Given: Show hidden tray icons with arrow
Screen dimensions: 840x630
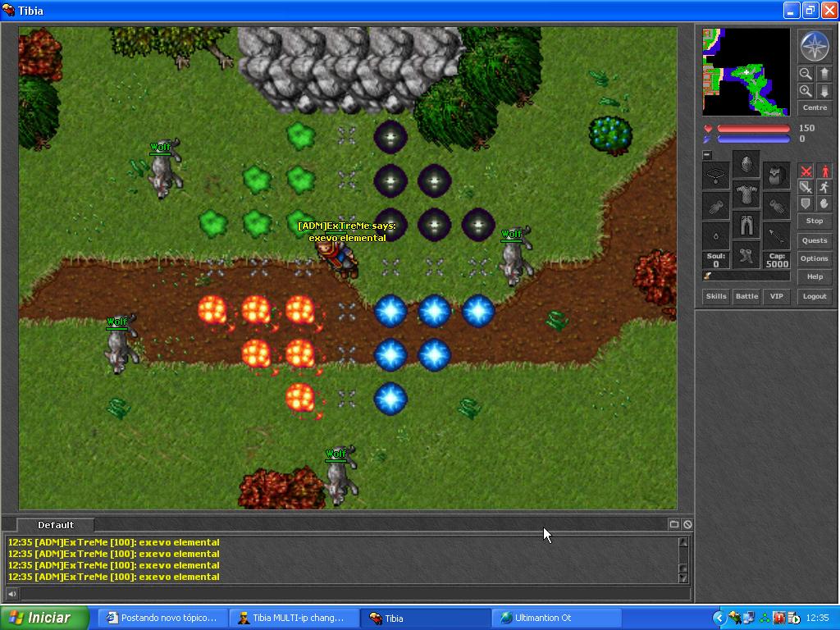Looking at the screenshot, I should point(719,619).
